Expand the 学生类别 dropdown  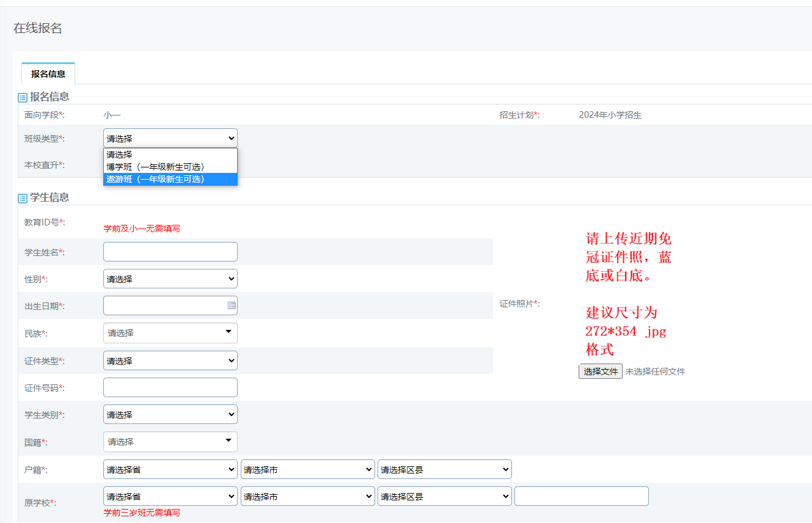(x=170, y=415)
